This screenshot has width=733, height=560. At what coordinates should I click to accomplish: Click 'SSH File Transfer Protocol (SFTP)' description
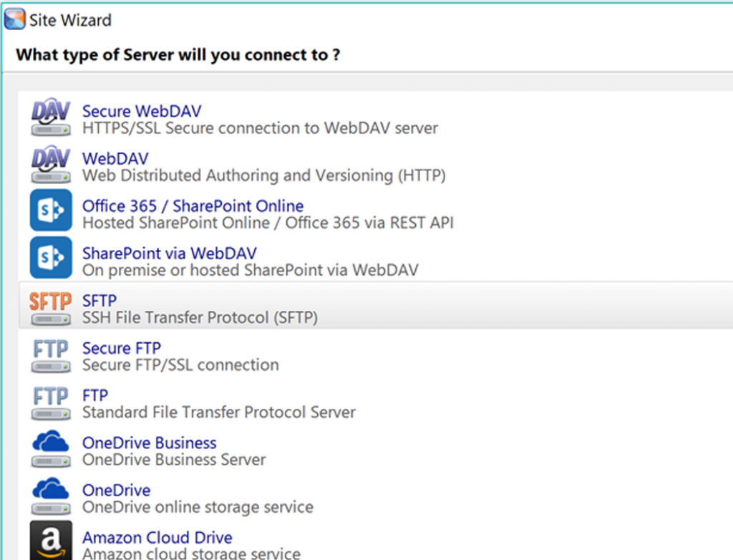[x=200, y=318]
